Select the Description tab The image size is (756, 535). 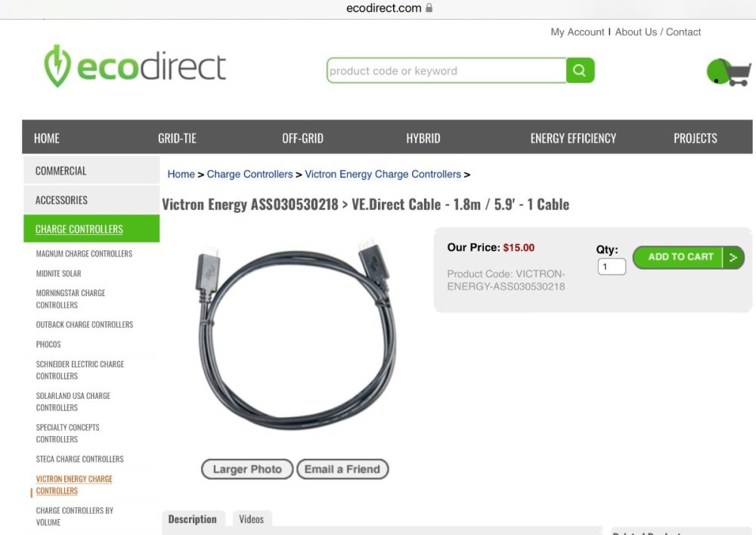pos(192,519)
